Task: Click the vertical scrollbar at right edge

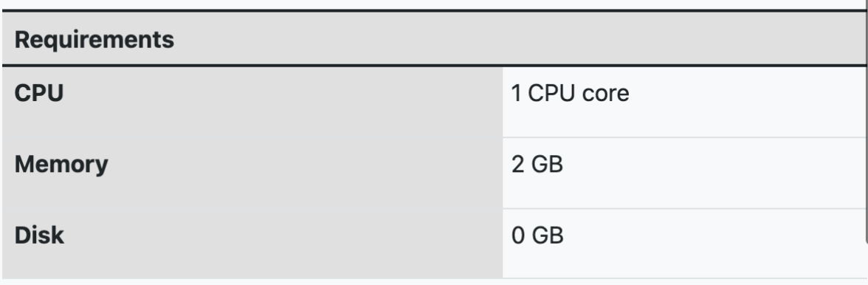Action: coord(866,122)
